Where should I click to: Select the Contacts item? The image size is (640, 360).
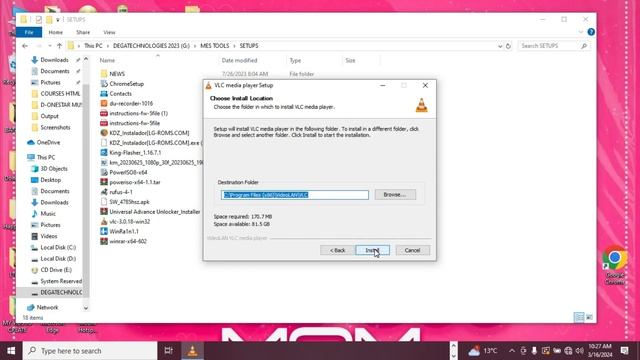tap(120, 93)
